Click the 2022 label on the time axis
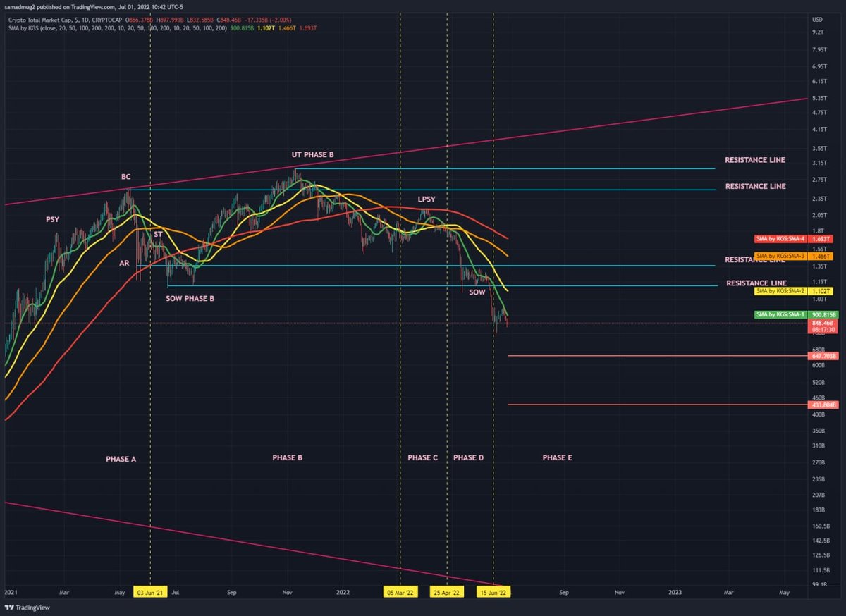The image size is (846, 616). click(x=343, y=593)
